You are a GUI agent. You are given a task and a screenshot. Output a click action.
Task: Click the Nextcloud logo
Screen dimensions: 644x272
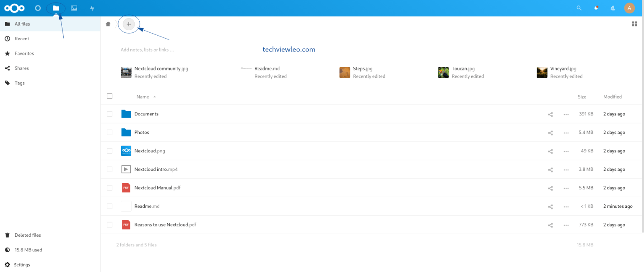[x=14, y=8]
